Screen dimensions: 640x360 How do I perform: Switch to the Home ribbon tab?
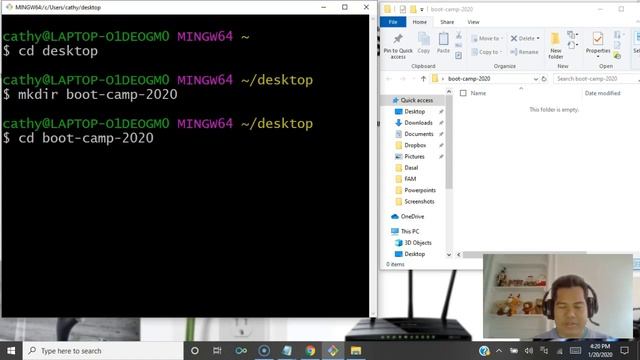419,22
